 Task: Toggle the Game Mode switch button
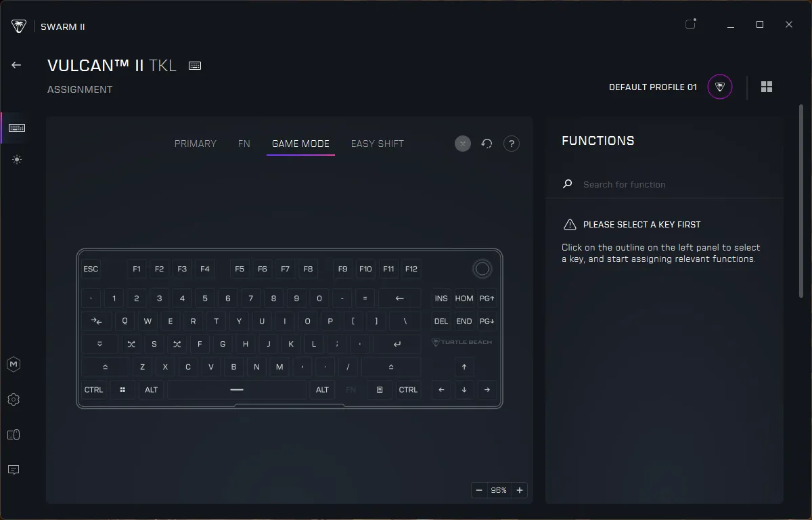(x=463, y=144)
